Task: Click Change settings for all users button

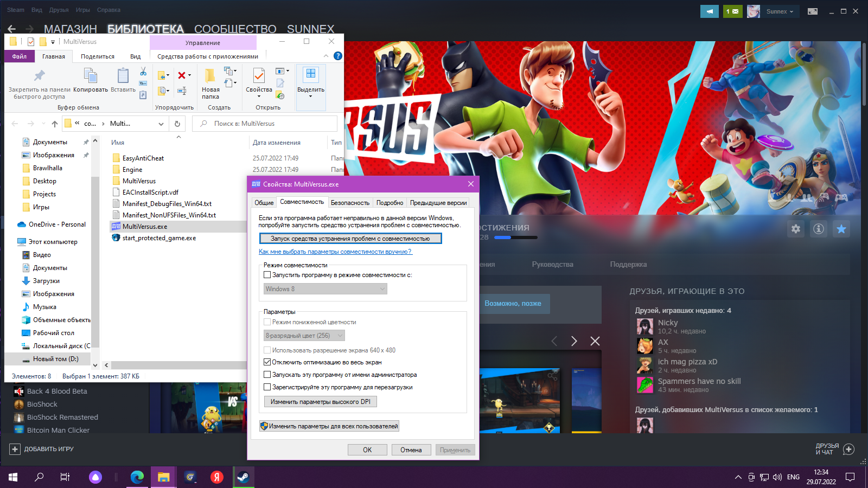Action: pyautogui.click(x=329, y=426)
